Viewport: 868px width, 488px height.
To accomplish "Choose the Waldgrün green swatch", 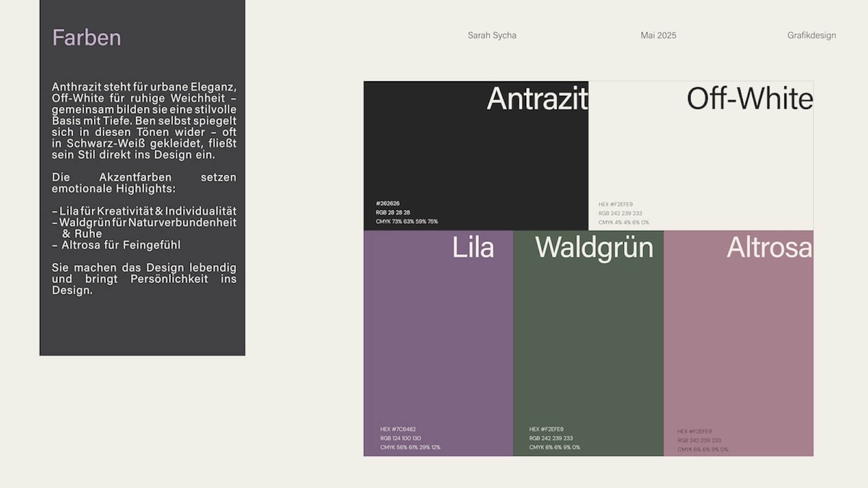I will (588, 343).
